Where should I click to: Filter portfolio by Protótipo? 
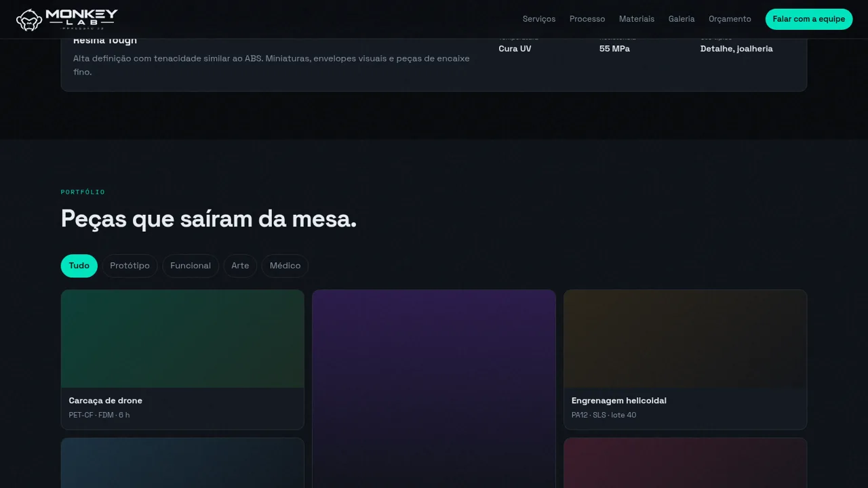tap(130, 266)
